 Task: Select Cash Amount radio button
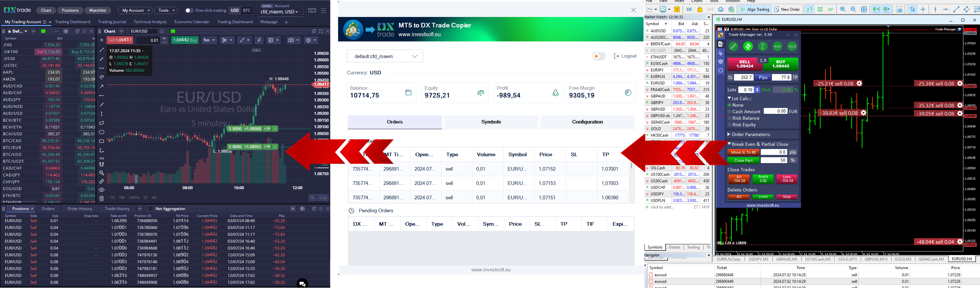click(x=730, y=112)
